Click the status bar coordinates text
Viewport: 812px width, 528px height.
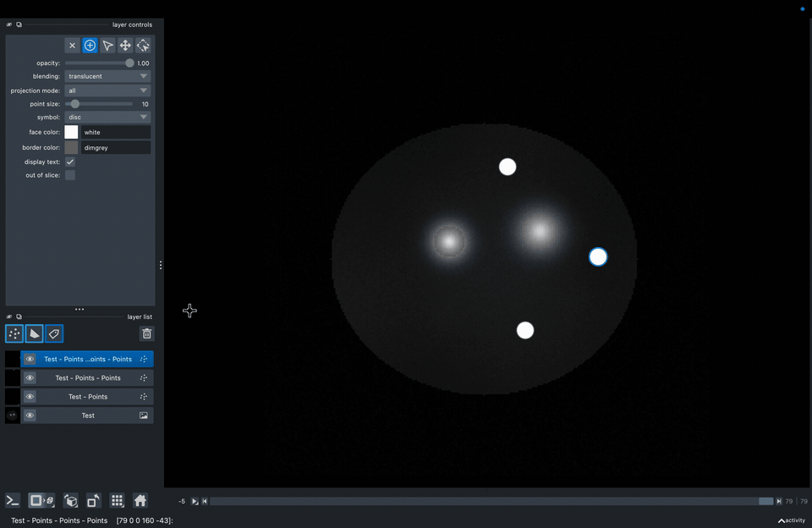pyautogui.click(x=145, y=520)
